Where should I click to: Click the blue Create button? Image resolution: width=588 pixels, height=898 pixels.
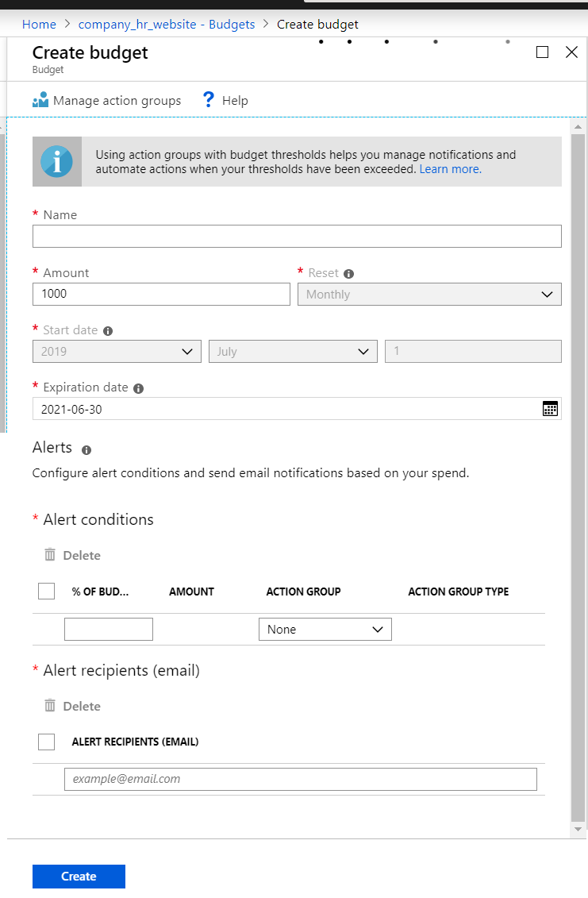click(79, 877)
